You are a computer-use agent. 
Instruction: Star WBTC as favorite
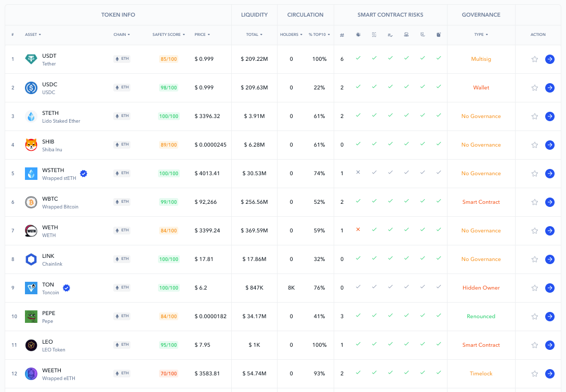(x=535, y=202)
